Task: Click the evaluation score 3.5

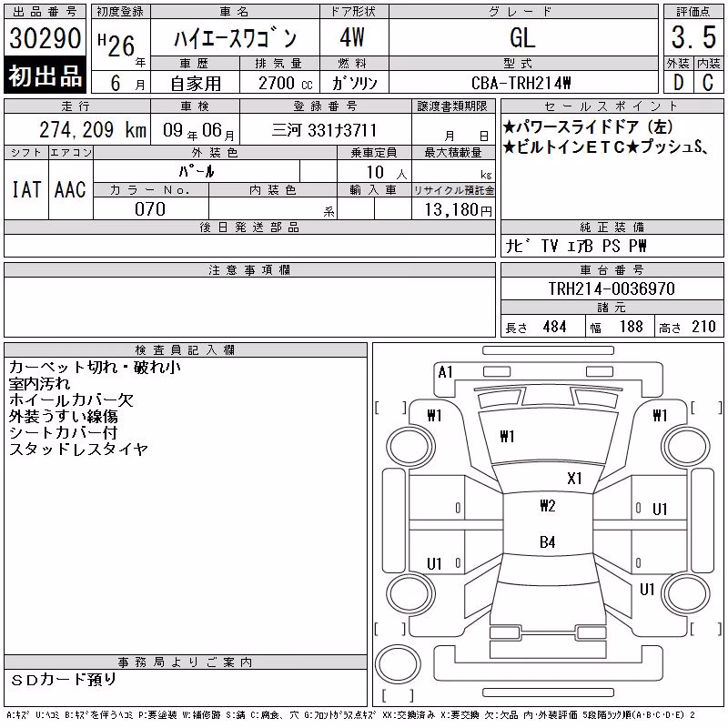Action: [x=693, y=37]
